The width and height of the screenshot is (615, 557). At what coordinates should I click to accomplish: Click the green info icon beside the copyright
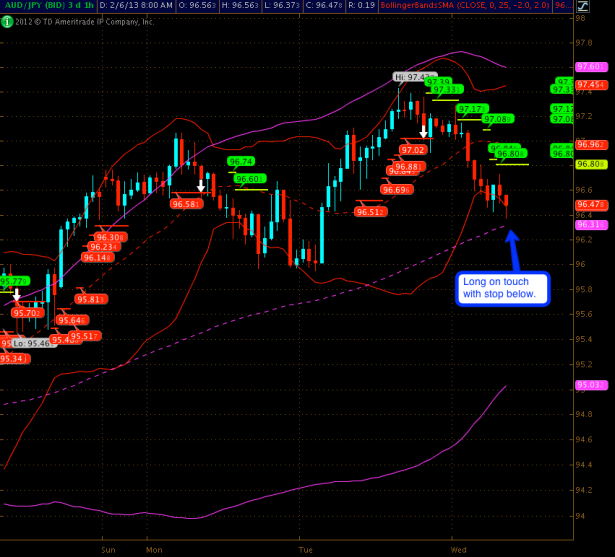tap(5, 21)
